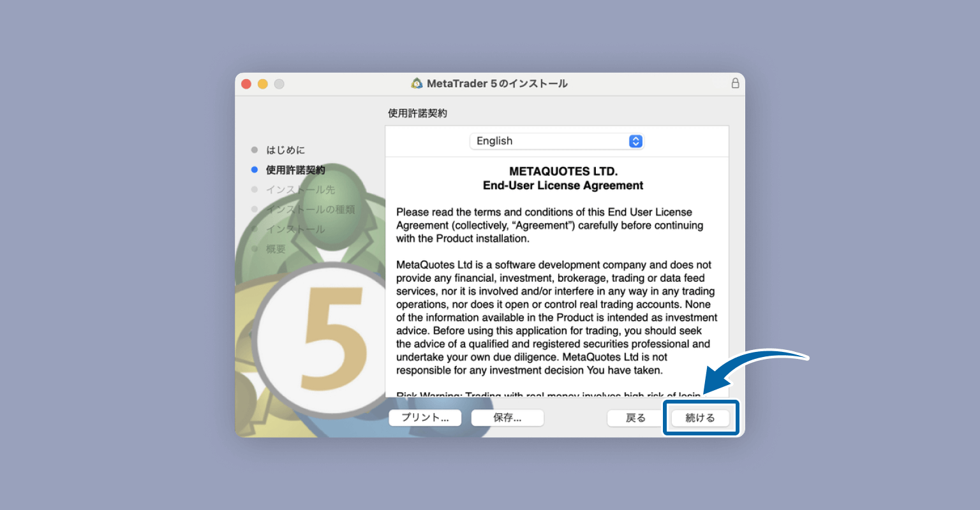980x510 pixels.
Task: Click the lock icon in title bar
Action: click(x=735, y=84)
